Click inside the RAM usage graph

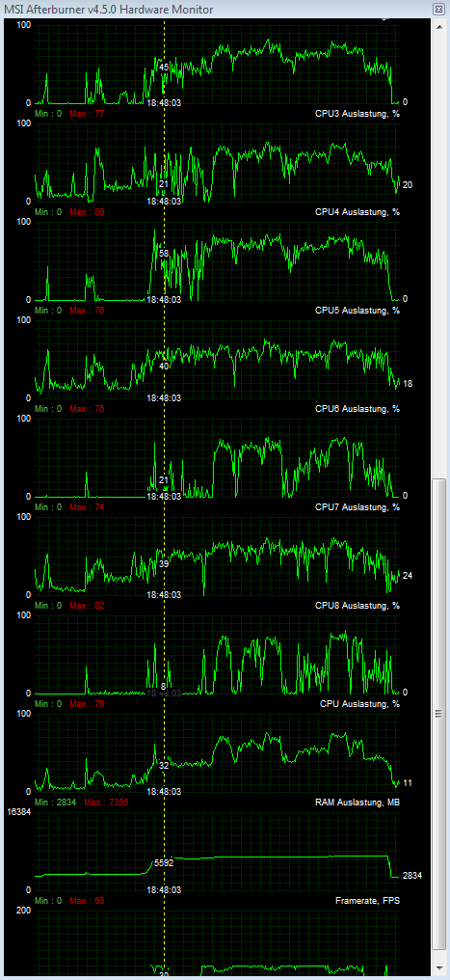pos(217,852)
